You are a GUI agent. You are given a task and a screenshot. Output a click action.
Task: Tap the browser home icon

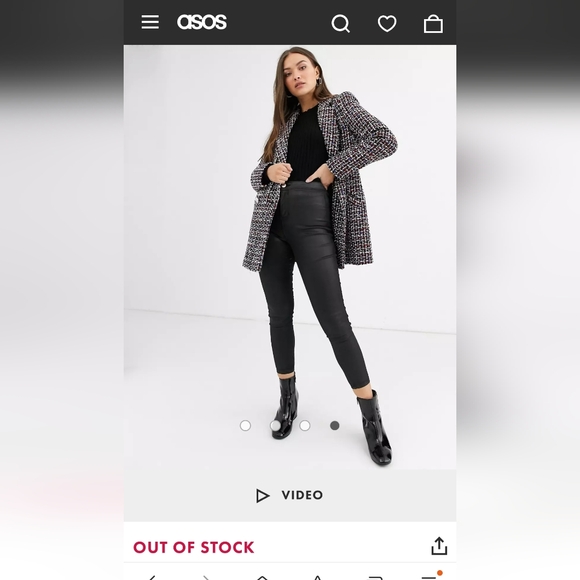262,577
